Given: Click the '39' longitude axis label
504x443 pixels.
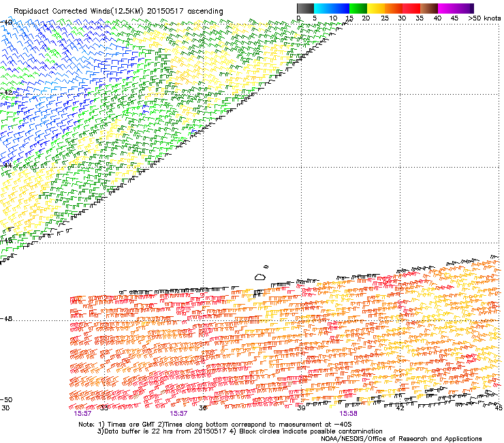Looking at the screenshot, I should [x=301, y=408].
